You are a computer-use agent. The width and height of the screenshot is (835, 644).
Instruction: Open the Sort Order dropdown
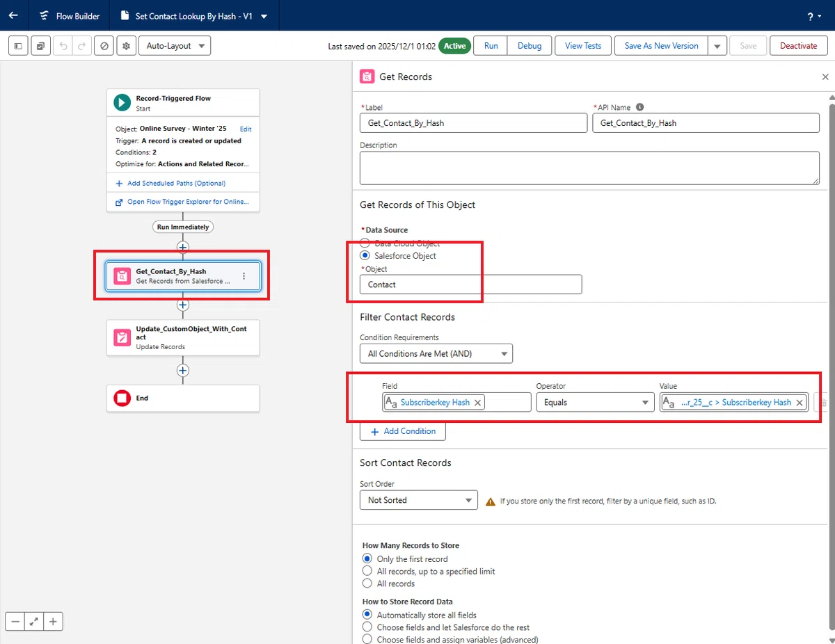coord(419,500)
